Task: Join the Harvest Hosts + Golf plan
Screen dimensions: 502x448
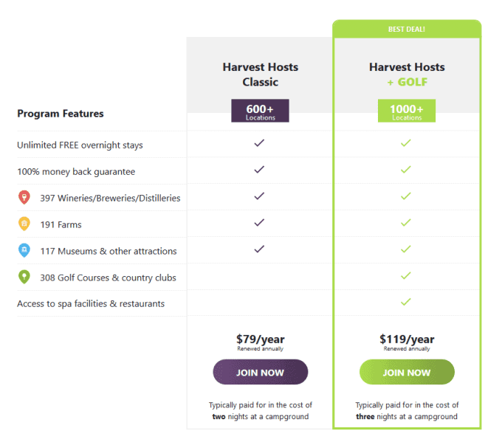Action: coord(407,372)
